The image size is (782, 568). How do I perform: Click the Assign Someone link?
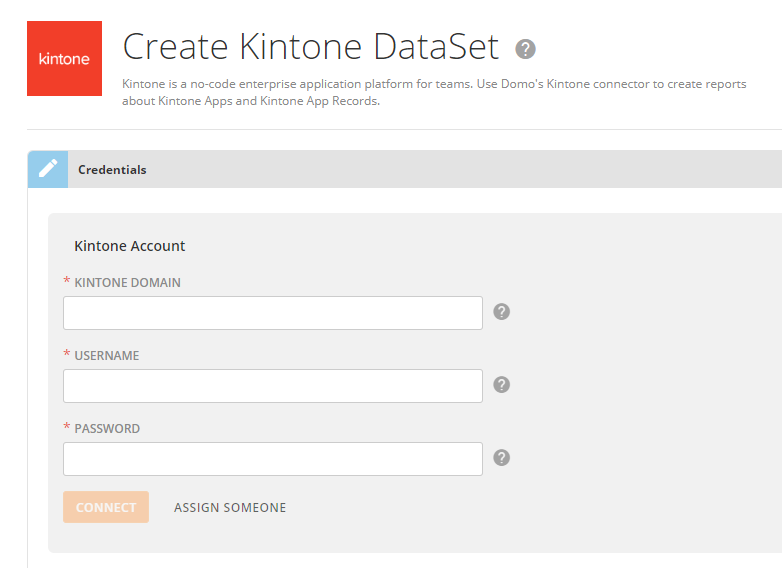coord(230,508)
